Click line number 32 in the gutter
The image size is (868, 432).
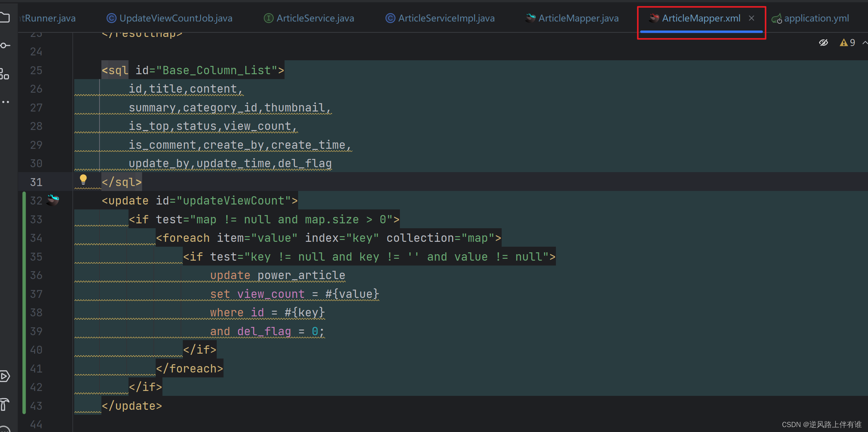click(x=36, y=201)
